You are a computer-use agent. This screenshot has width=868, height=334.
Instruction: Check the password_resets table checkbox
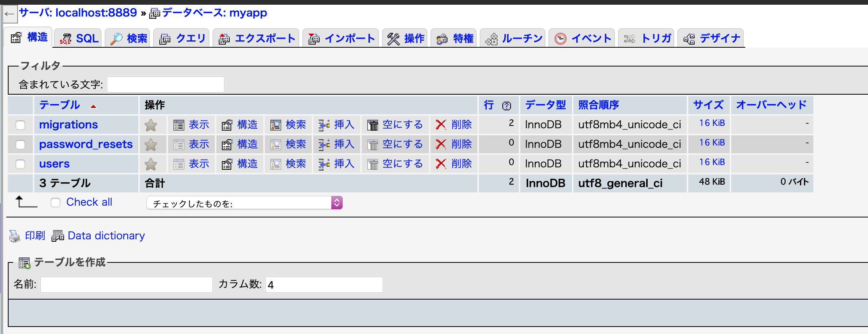point(20,145)
